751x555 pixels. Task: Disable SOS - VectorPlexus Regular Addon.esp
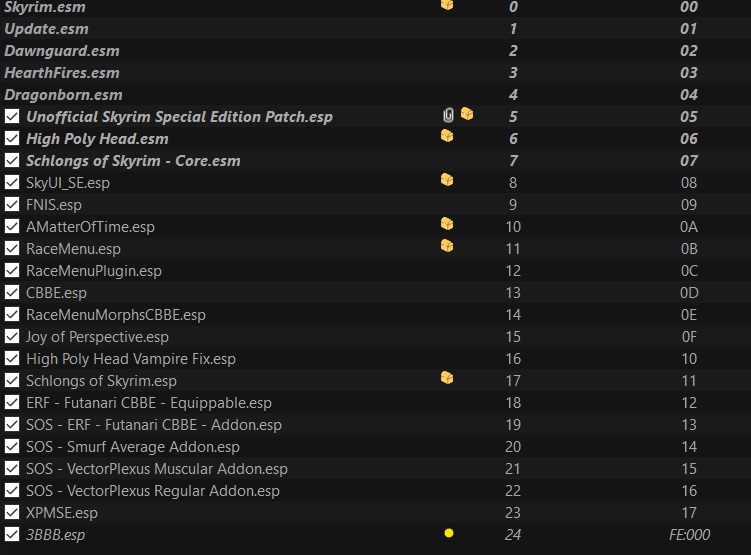coord(12,491)
